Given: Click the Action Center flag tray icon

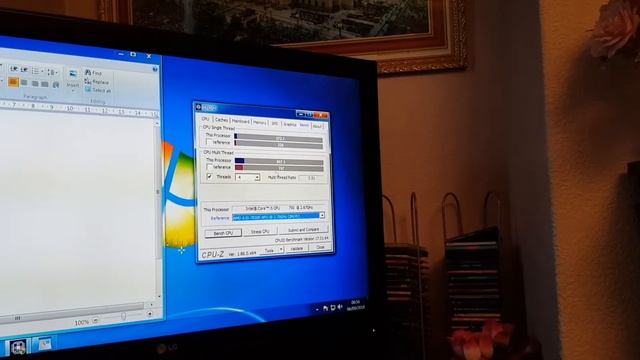Looking at the screenshot, I should click(325, 309).
